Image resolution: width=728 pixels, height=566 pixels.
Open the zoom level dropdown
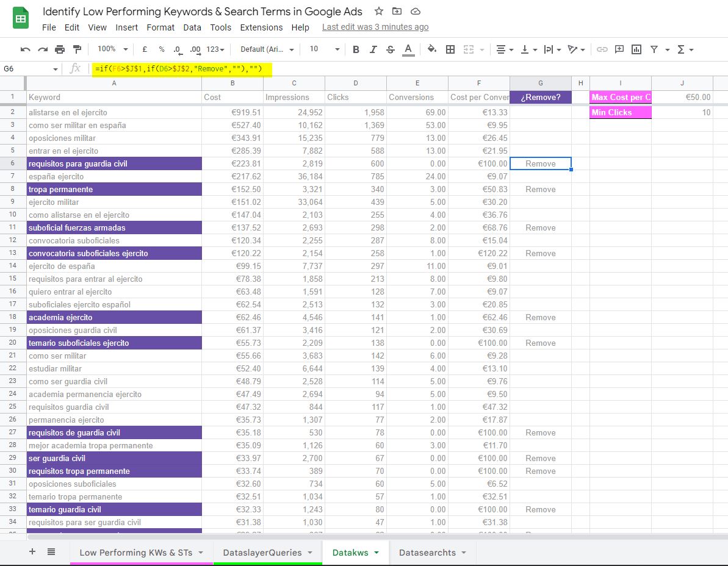tap(113, 49)
